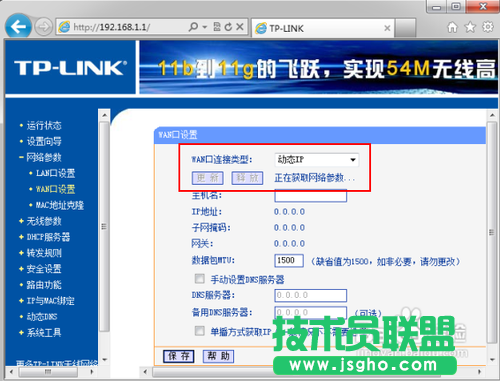This screenshot has height=381, width=500.
Task: Click content pane scrollbar up arrow
Action: pyautogui.click(x=492, y=115)
